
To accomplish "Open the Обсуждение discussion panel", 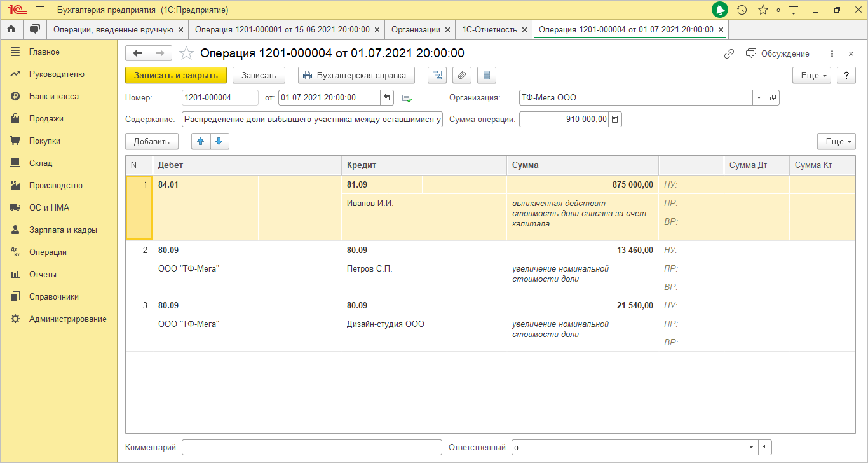I will point(778,54).
